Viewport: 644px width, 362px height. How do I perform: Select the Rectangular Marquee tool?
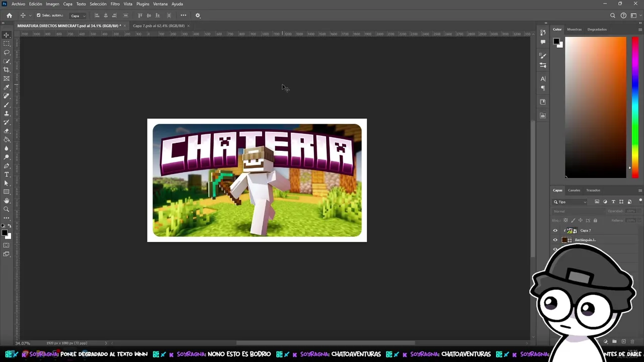pos(7,44)
